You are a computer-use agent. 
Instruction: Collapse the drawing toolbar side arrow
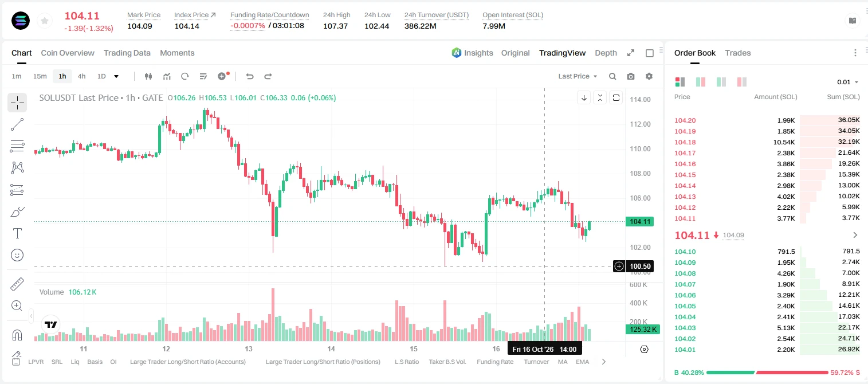pos(31,316)
